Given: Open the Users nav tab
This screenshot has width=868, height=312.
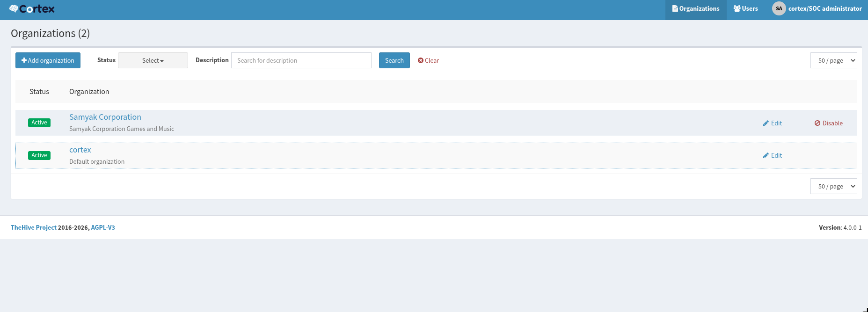Looking at the screenshot, I should [745, 9].
